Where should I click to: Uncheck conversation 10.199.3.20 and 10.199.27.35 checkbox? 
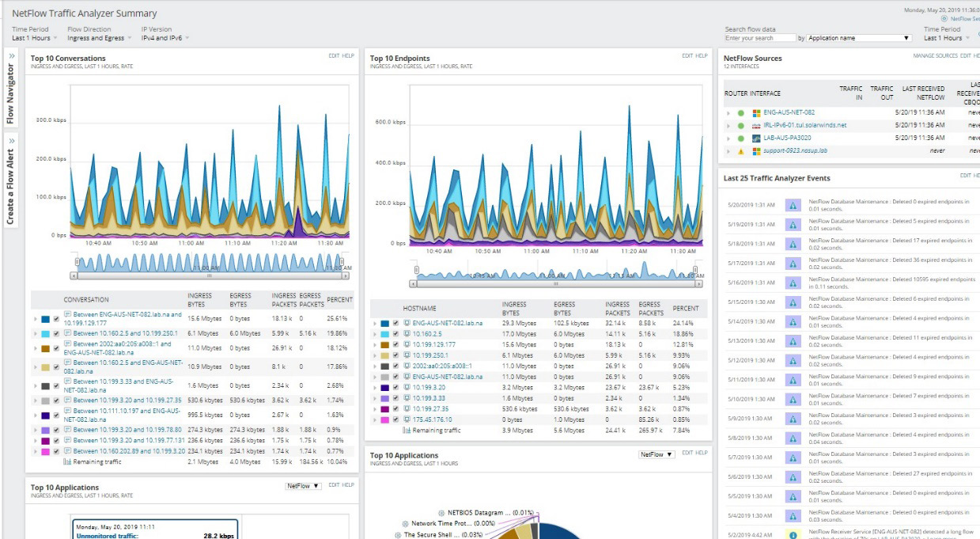[56, 400]
